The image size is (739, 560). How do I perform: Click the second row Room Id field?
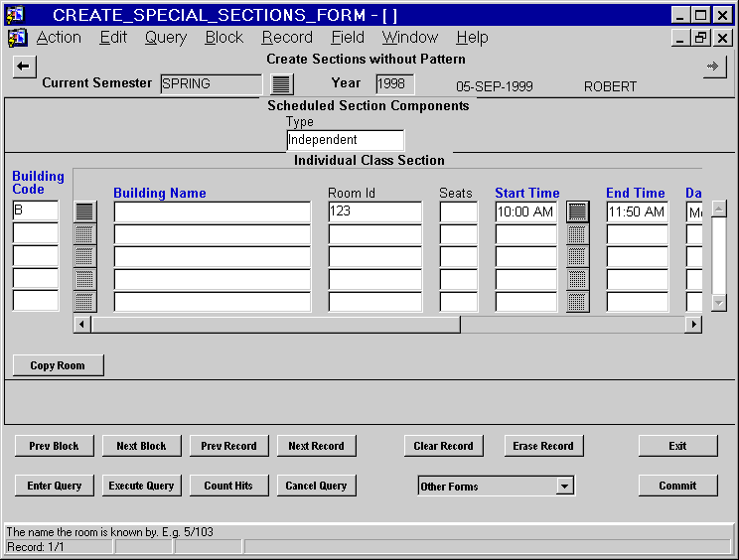click(x=375, y=234)
